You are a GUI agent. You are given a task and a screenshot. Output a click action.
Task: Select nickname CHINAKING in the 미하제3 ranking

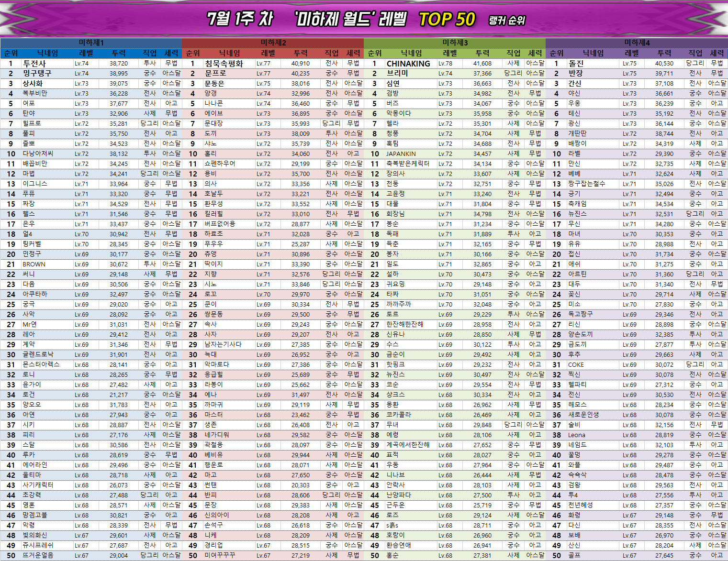tap(408, 64)
